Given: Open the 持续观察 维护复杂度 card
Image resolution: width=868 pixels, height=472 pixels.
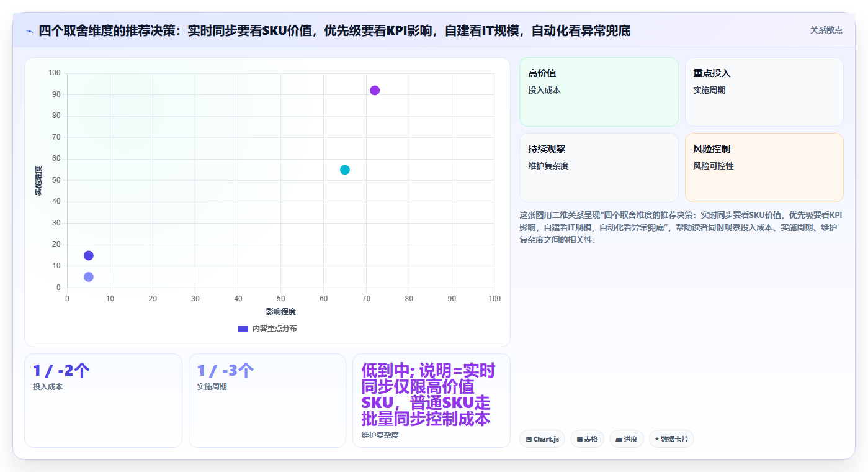Looking at the screenshot, I should click(x=599, y=168).
